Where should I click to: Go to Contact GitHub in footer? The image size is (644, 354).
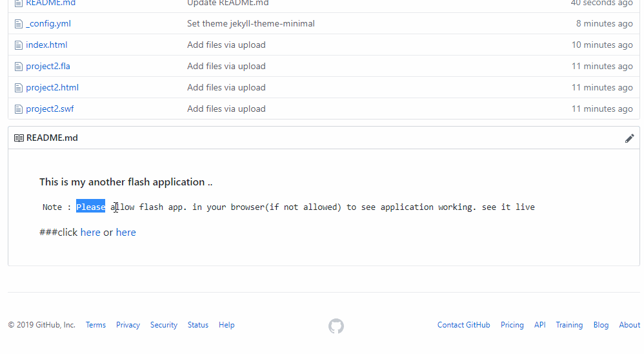[463, 325]
